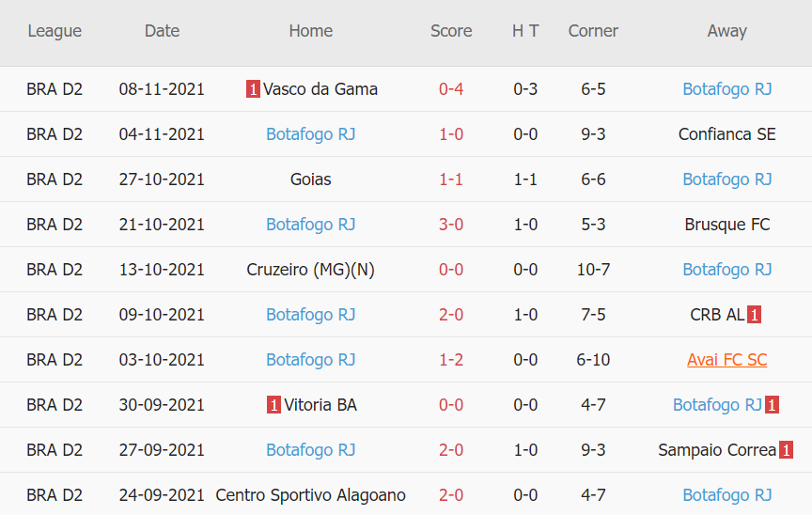Click red card badge after Botafogo RJ away
812x515 pixels.
(x=772, y=405)
